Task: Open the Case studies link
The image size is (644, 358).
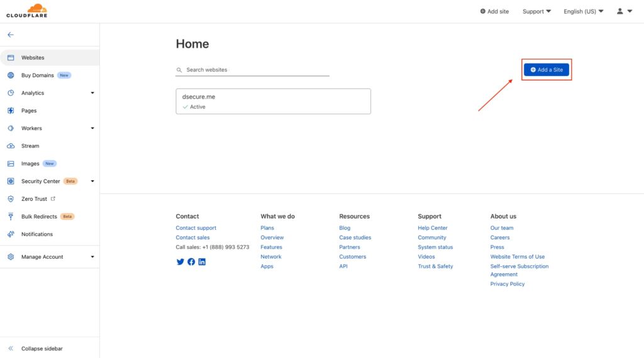Action: (355, 237)
